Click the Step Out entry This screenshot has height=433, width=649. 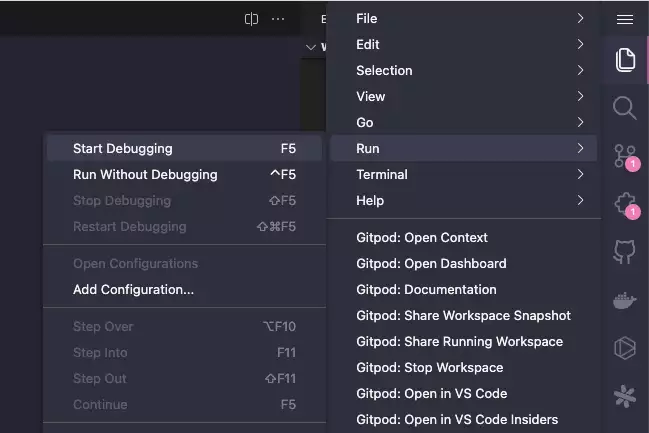(x=184, y=378)
